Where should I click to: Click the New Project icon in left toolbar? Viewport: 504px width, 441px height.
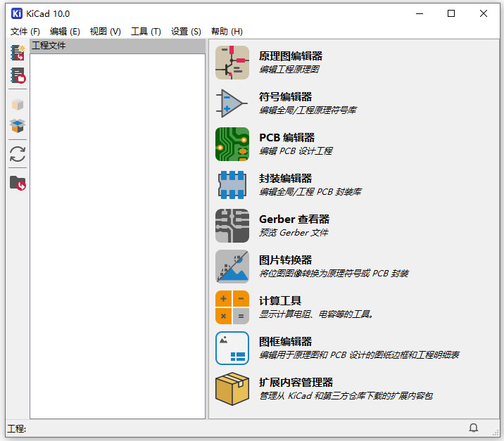[x=18, y=53]
